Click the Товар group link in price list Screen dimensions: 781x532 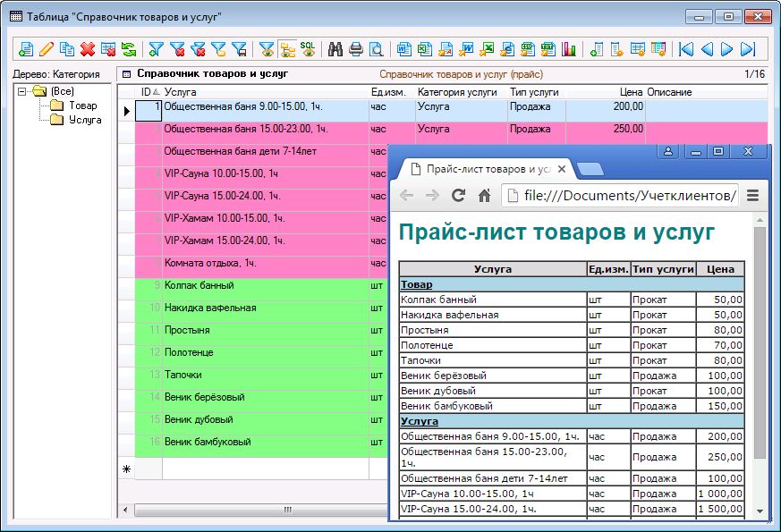click(416, 284)
